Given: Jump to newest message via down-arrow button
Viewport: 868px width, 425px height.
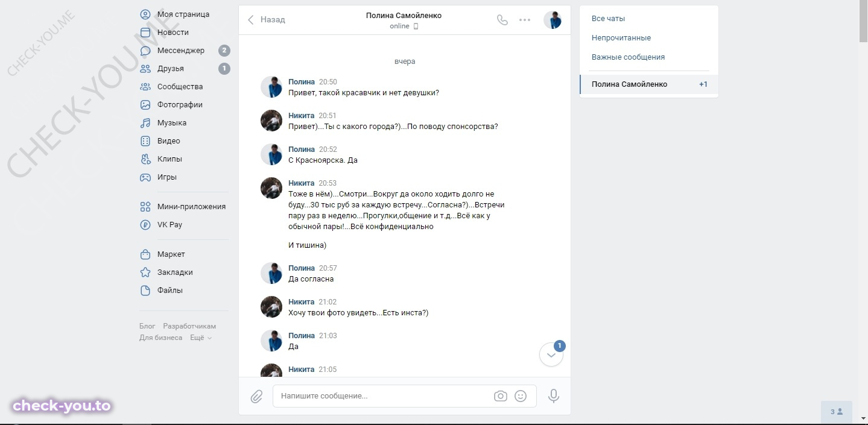Looking at the screenshot, I should point(551,355).
